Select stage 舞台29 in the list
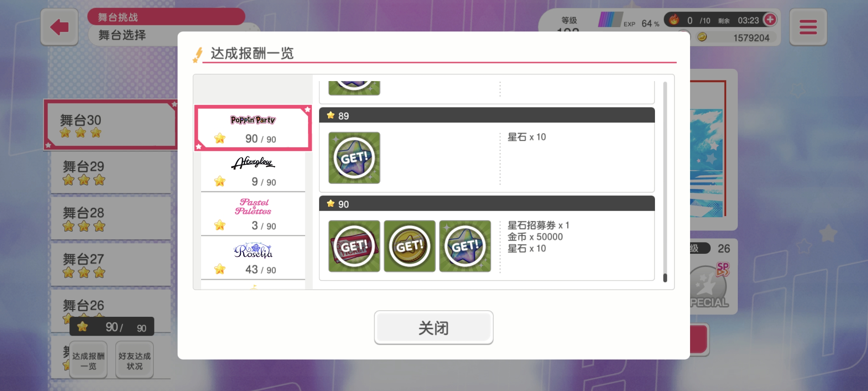This screenshot has height=391, width=868. pyautogui.click(x=111, y=172)
